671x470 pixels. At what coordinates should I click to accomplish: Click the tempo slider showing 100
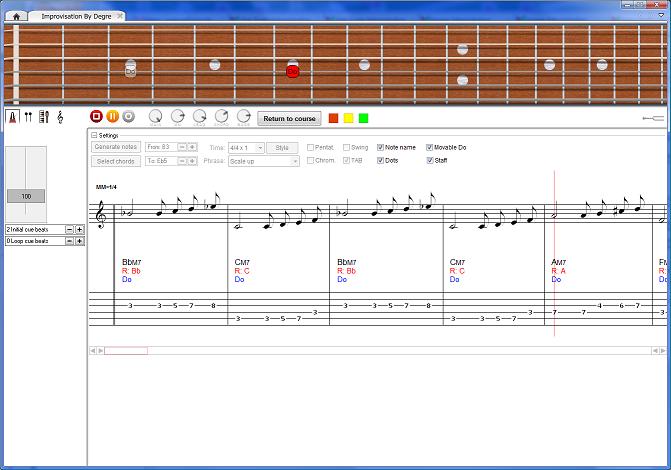(x=26, y=196)
